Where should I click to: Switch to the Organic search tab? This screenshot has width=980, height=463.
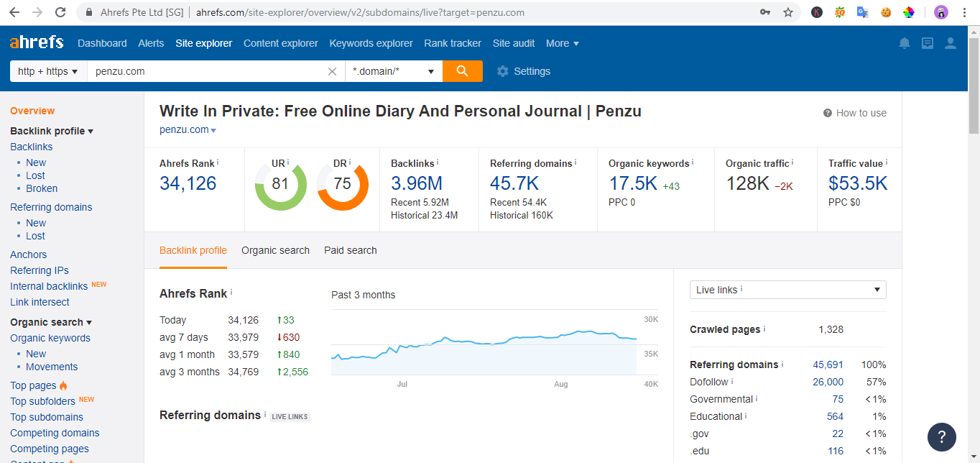coord(275,250)
